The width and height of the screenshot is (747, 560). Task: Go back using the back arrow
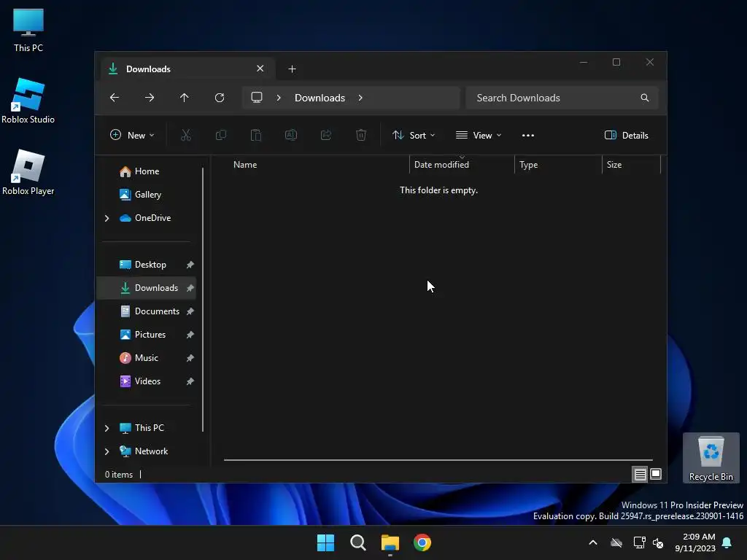pyautogui.click(x=115, y=98)
